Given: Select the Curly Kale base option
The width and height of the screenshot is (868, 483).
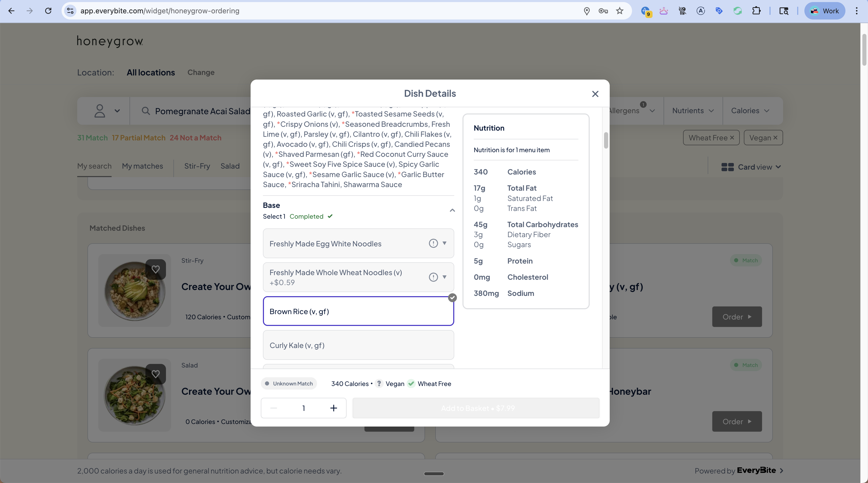Looking at the screenshot, I should coord(358,345).
